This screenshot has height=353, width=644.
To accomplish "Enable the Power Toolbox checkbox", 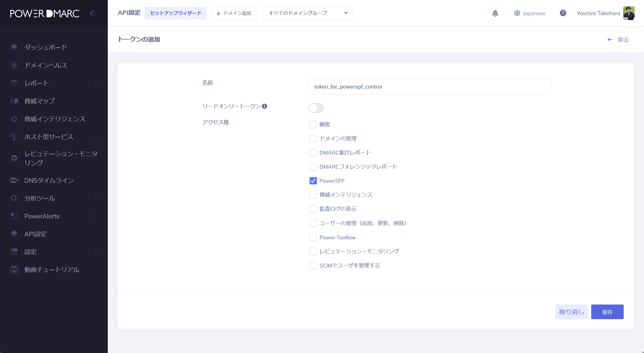I will coord(313,237).
